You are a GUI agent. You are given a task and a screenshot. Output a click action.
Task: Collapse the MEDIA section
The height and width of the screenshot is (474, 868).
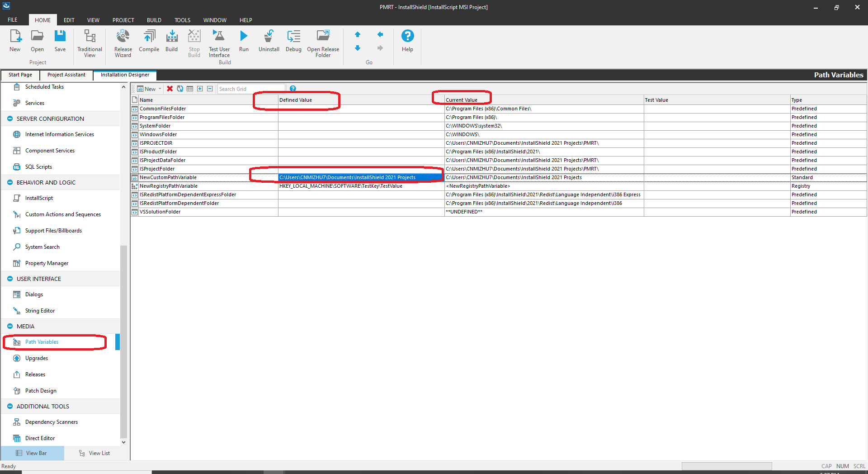coord(10,326)
